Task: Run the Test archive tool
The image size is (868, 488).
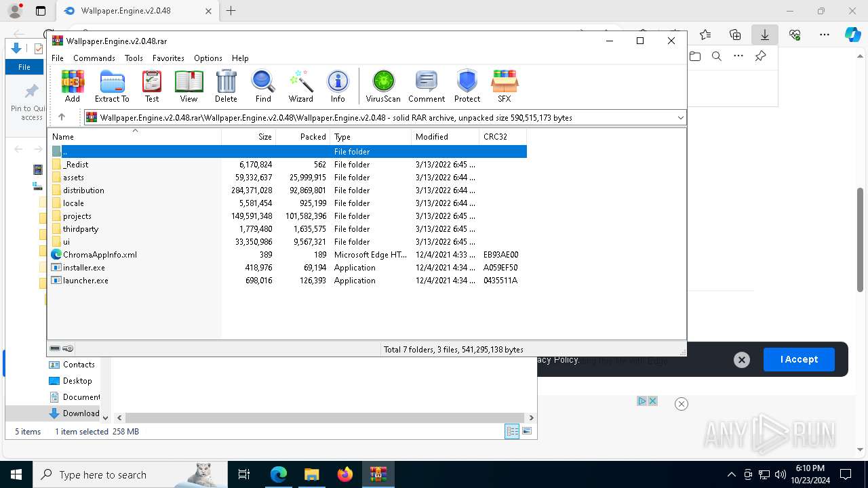Action: click(152, 86)
